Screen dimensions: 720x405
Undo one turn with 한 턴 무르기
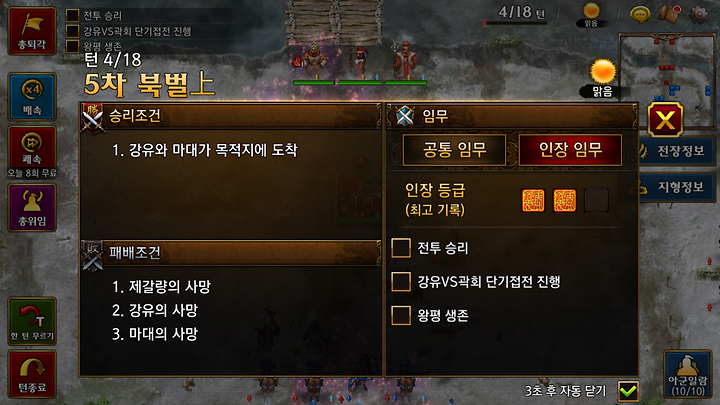click(32, 321)
